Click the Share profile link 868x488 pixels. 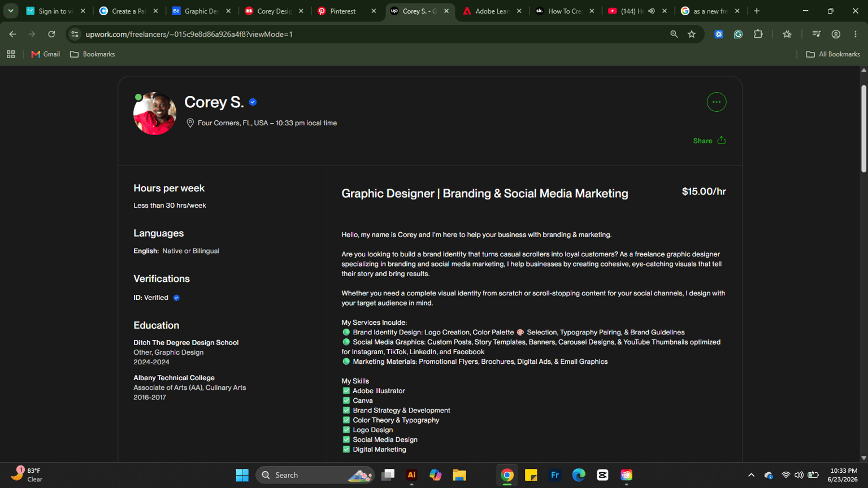coord(709,141)
